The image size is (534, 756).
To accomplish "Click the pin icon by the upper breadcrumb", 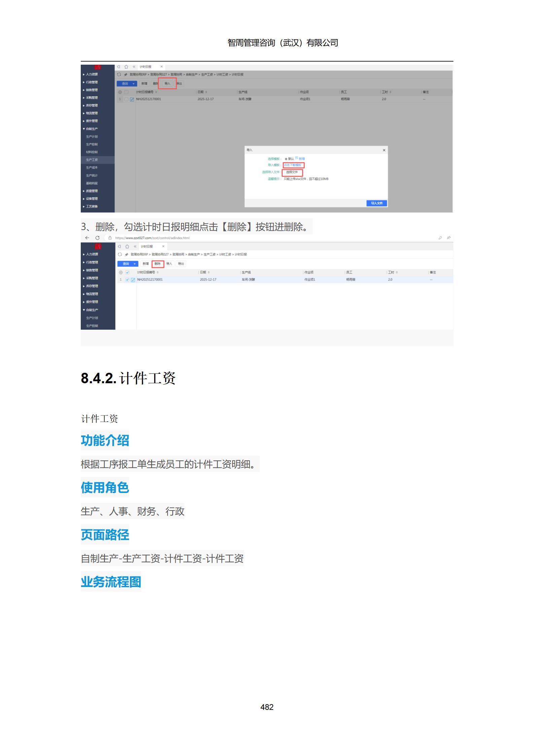I will [126, 74].
